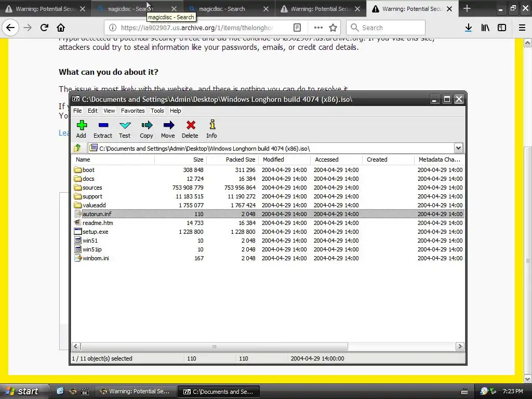Sort the list by Name column

tap(113, 159)
